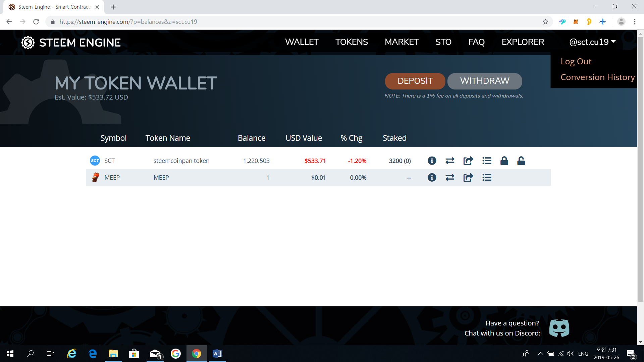
Task: Click the MEEP row send/share icon
Action: 468,177
